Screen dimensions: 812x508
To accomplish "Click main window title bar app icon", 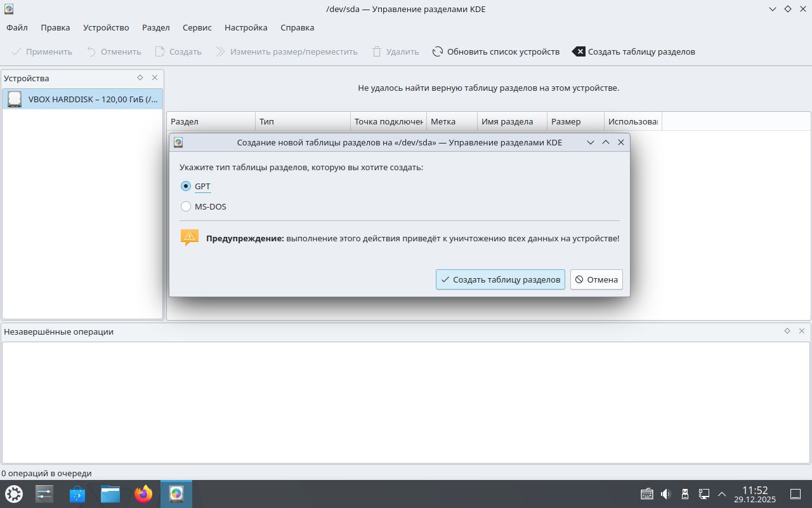I will point(9,9).
